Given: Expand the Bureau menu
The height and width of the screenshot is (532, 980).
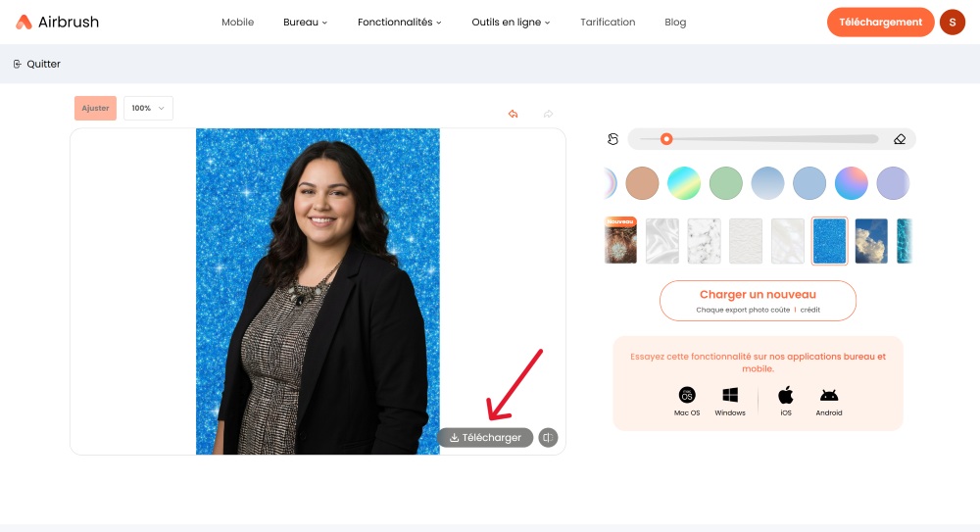Looking at the screenshot, I should (x=305, y=22).
